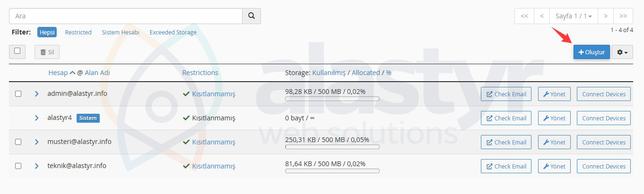Click Connect Devices for teknik@alastyr.info

point(603,166)
